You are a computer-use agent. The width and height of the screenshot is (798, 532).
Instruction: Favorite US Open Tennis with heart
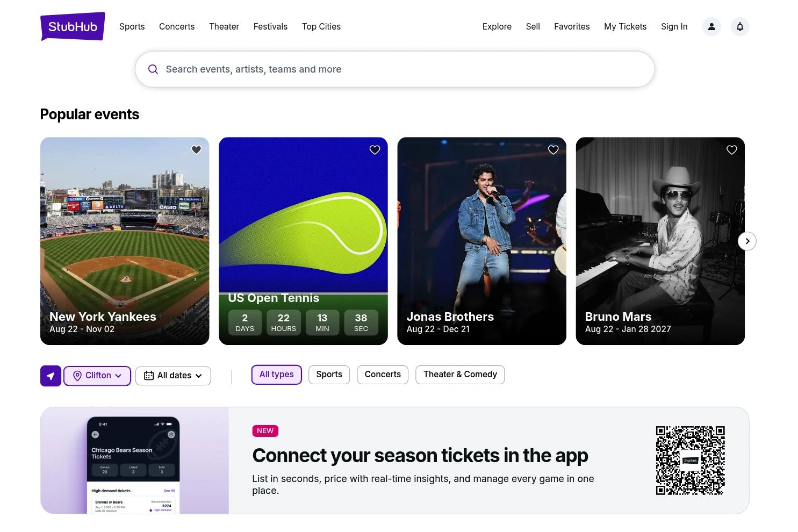tap(375, 150)
